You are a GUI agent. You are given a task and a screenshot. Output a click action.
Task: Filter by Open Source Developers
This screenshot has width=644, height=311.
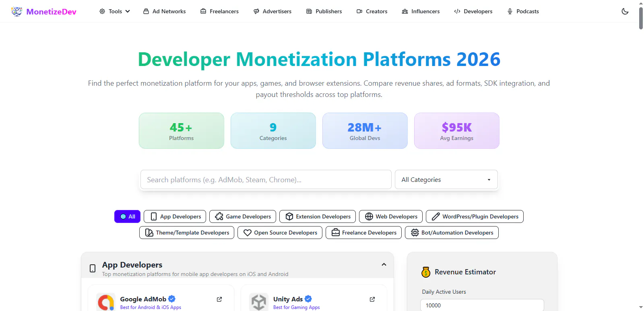click(280, 233)
